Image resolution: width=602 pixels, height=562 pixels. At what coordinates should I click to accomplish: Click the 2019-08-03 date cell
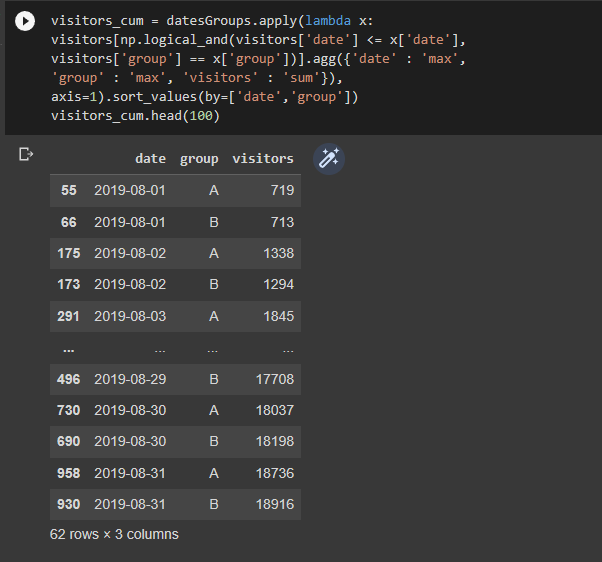click(x=130, y=316)
